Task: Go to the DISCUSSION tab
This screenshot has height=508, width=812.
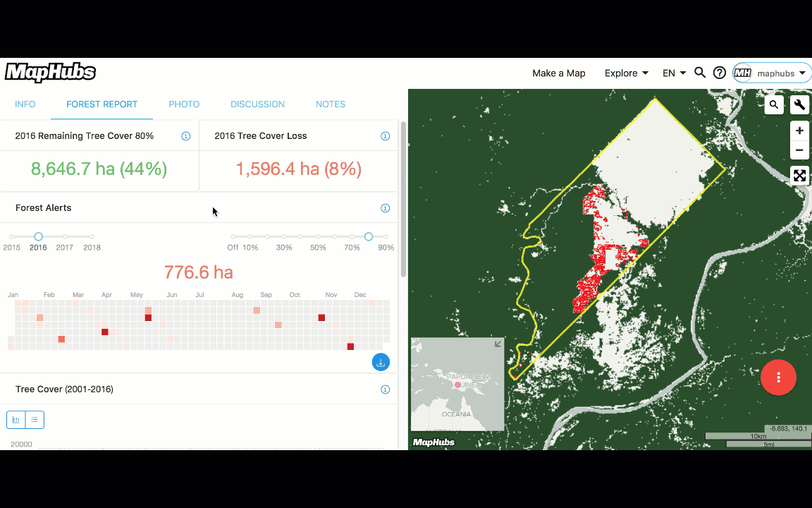Action: pyautogui.click(x=257, y=104)
